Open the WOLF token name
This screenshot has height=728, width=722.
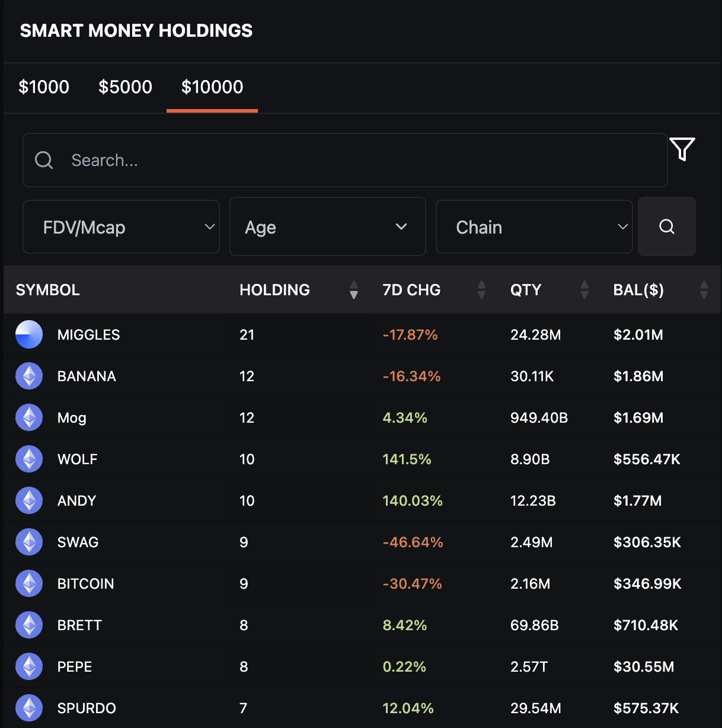(77, 459)
